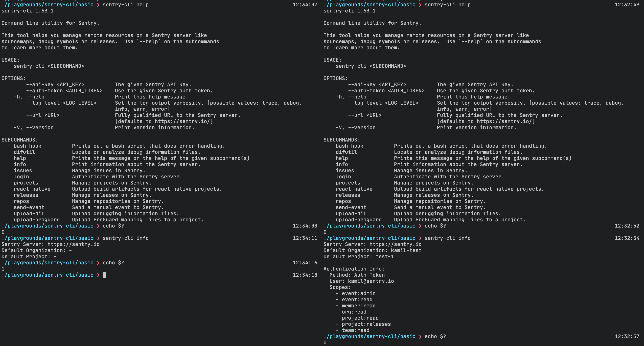Image resolution: width=644 pixels, height=346 pixels.
Task: Click 'kamil-test' default organization value
Action: click(406, 250)
